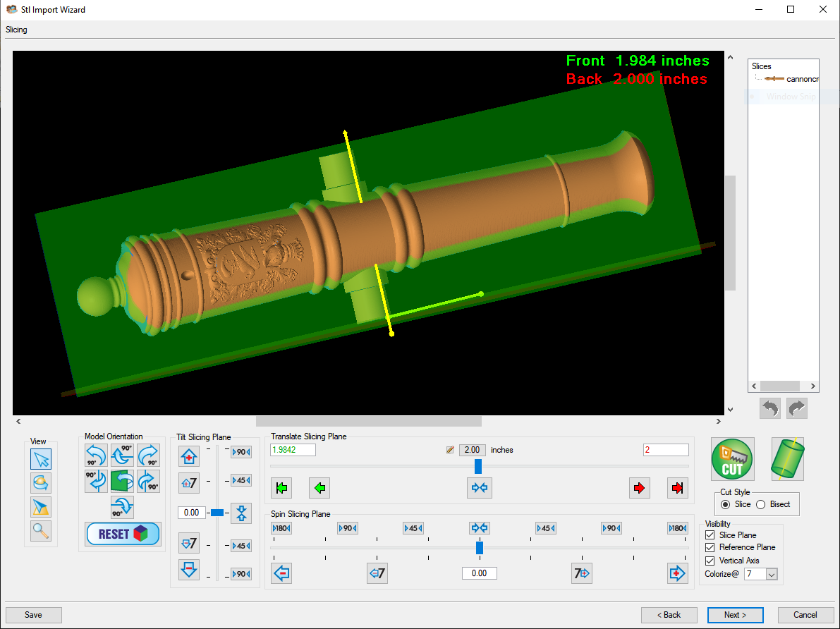This screenshot has height=629, width=840.
Task: Click the Next > button
Action: pyautogui.click(x=735, y=615)
